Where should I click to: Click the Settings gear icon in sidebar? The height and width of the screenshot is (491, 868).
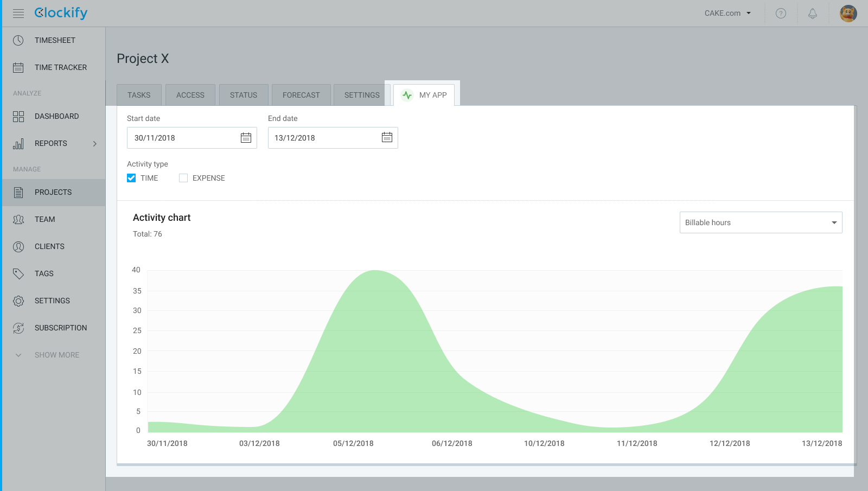click(x=18, y=301)
